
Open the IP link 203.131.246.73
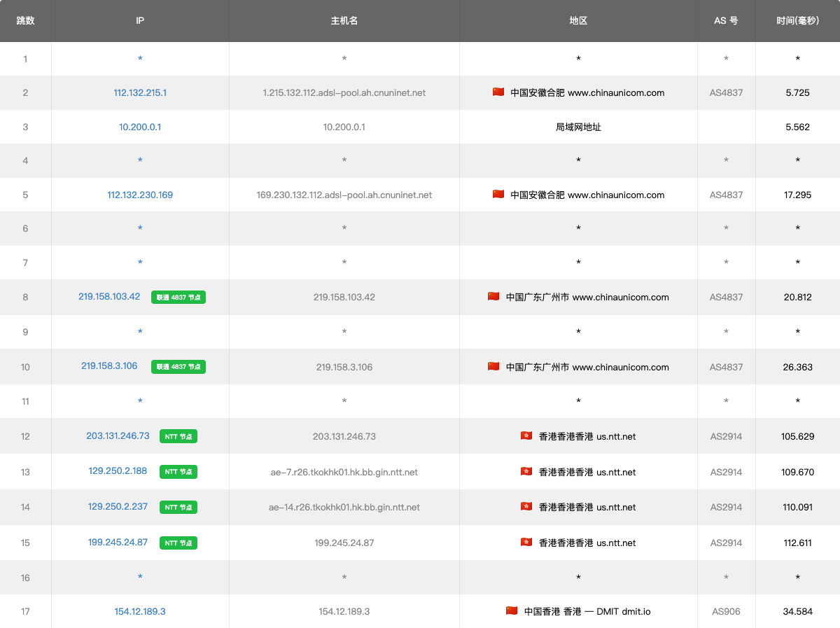coord(118,435)
